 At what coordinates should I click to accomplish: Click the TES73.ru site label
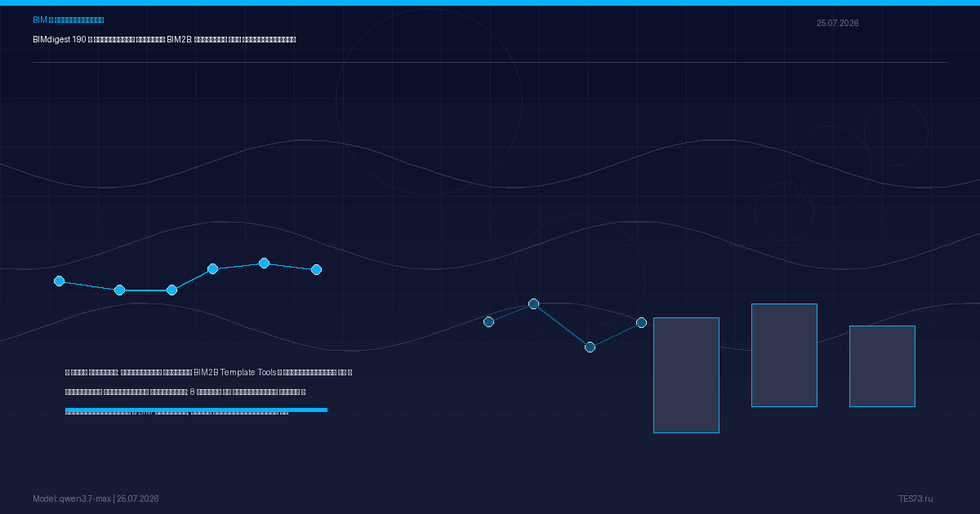point(915,498)
